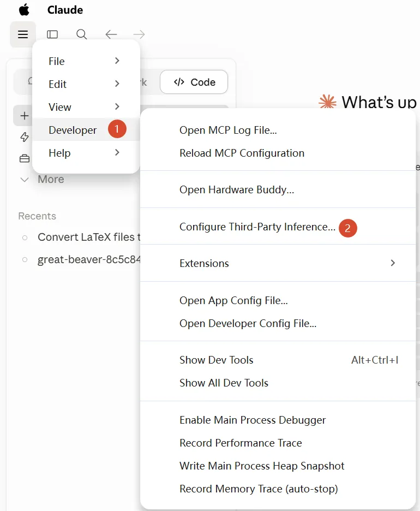The width and height of the screenshot is (420, 511).
Task: Toggle the sidebar panel icon
Action: pos(52,34)
